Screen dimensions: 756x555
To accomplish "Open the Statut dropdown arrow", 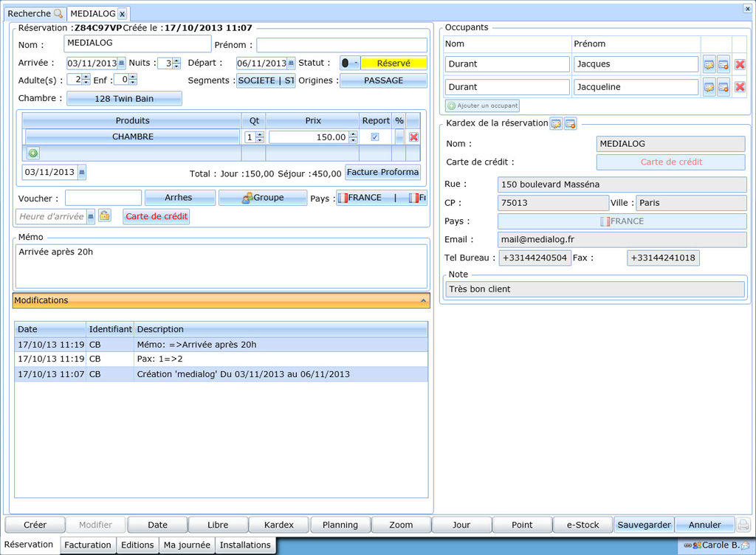I will pyautogui.click(x=355, y=63).
